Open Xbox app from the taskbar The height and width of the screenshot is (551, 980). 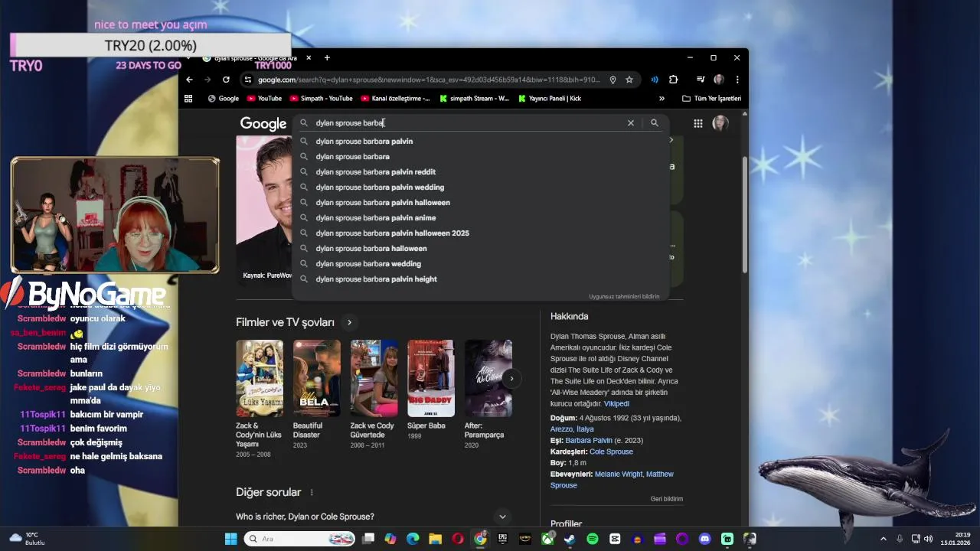547,539
